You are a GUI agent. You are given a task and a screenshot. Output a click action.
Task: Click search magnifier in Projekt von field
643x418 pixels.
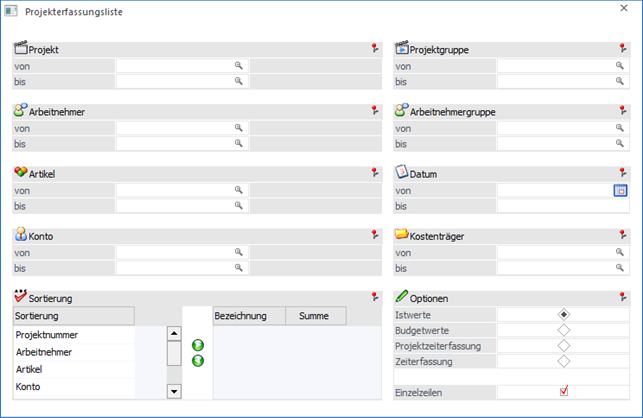coord(239,65)
